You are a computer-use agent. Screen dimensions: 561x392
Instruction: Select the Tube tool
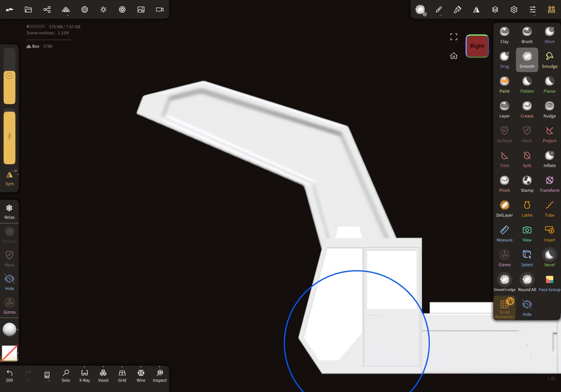click(550, 209)
